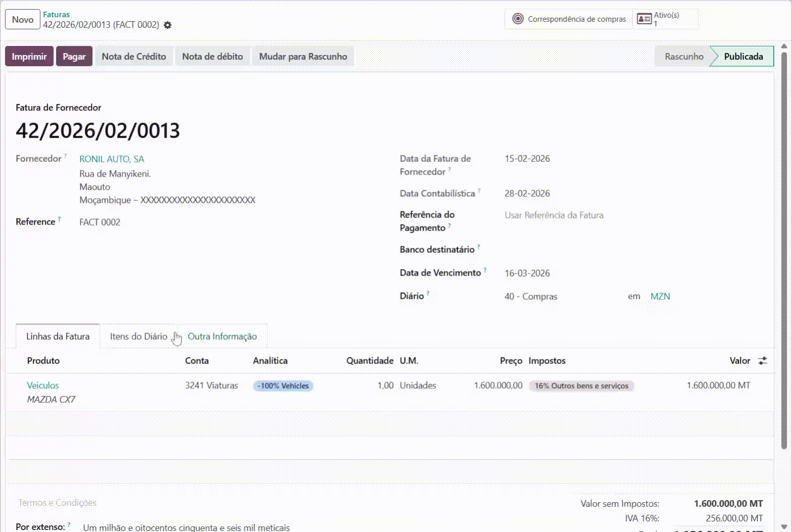Screen dimensions: 792x532
Task: Click help icon next to Por extenso
Action: pyautogui.click(x=69, y=524)
